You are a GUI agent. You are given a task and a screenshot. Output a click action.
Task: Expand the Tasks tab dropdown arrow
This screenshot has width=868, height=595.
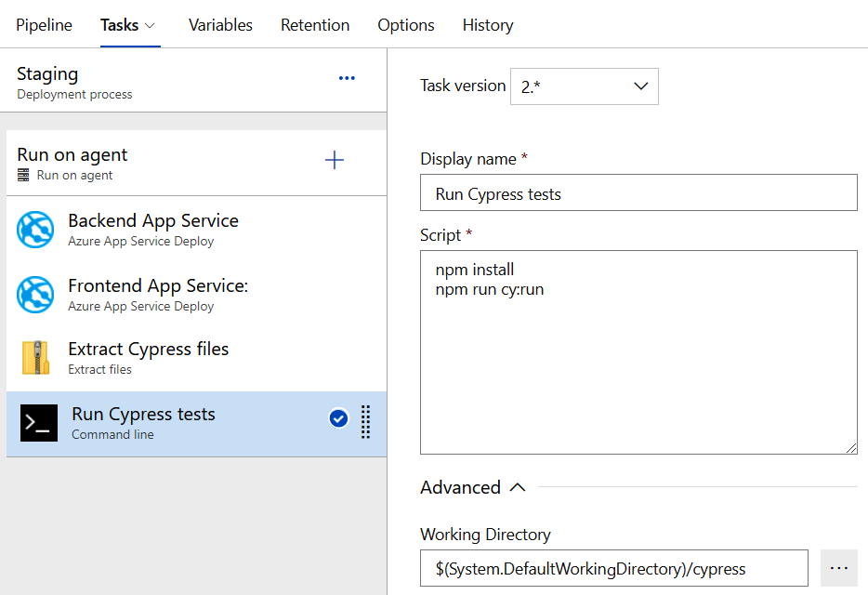[151, 25]
